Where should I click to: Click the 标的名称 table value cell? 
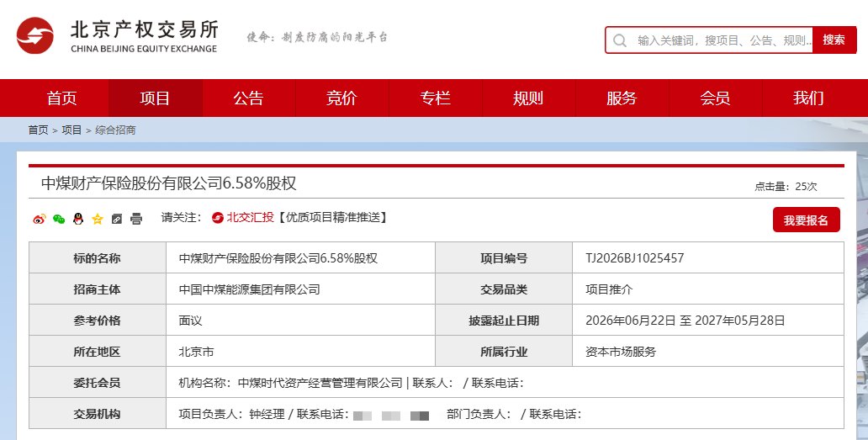tap(300, 258)
